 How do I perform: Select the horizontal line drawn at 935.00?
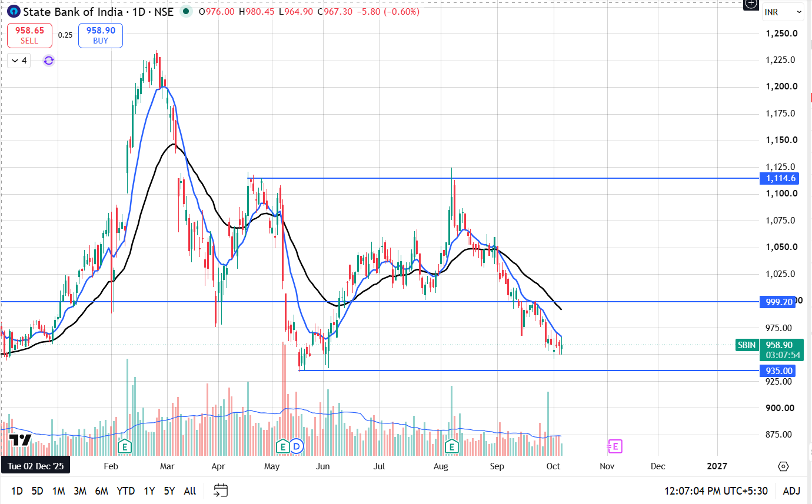[x=530, y=371]
